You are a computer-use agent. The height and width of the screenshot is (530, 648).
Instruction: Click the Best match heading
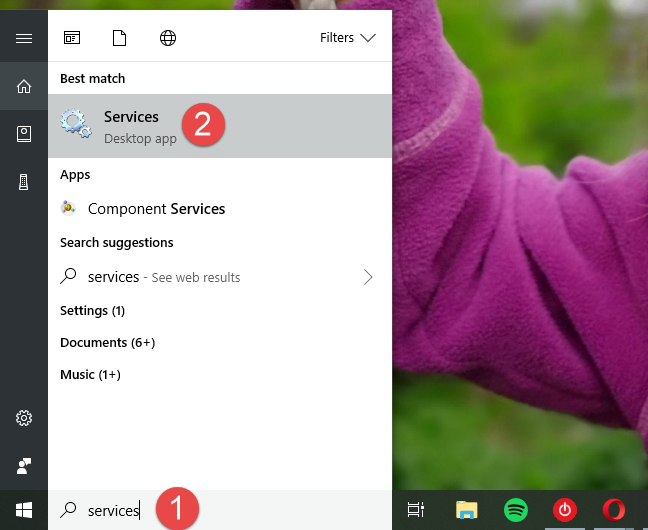pyautogui.click(x=93, y=79)
